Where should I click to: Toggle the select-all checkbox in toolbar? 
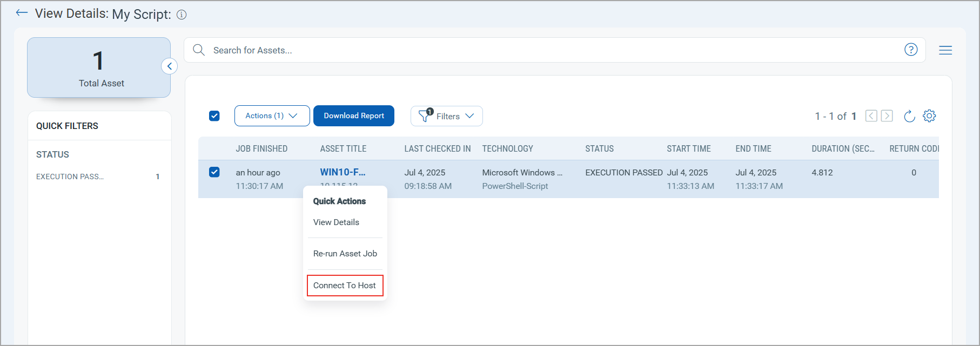coord(214,116)
